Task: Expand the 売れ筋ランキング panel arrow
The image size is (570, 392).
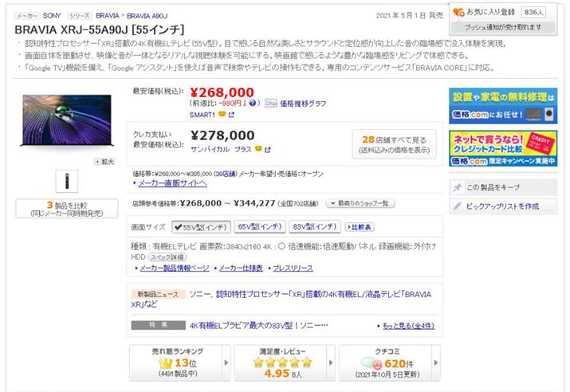Action: pos(226,363)
